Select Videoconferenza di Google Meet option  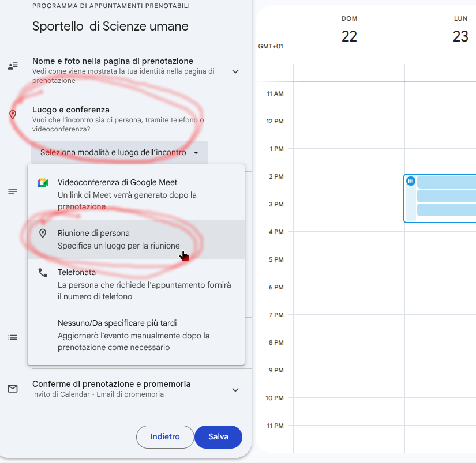tap(136, 194)
